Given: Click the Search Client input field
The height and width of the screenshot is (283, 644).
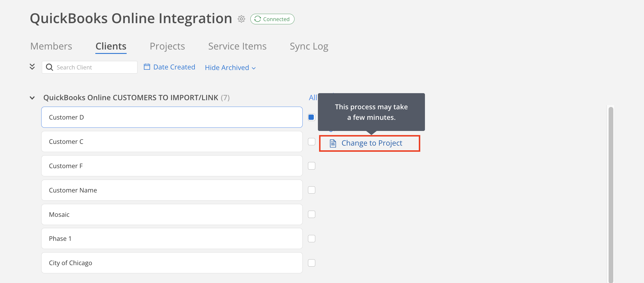Looking at the screenshot, I should pyautogui.click(x=89, y=67).
